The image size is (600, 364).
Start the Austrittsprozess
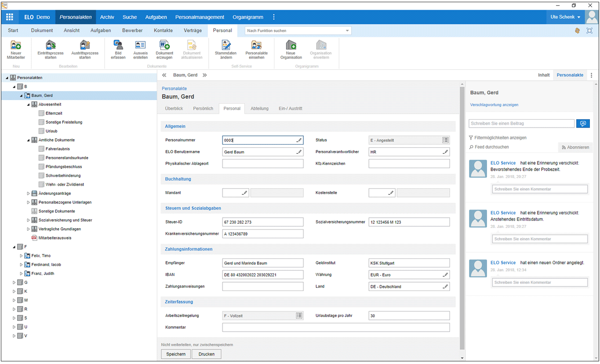tap(85, 45)
